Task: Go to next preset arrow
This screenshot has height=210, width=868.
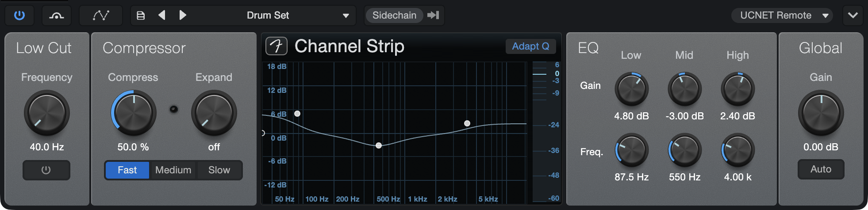Action: point(182,15)
